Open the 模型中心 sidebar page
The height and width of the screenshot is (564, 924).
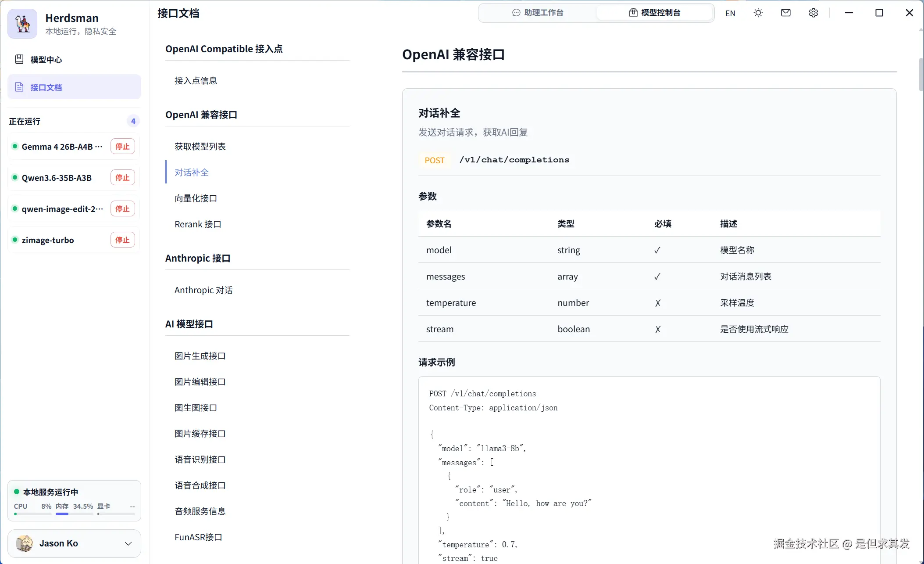click(x=74, y=60)
